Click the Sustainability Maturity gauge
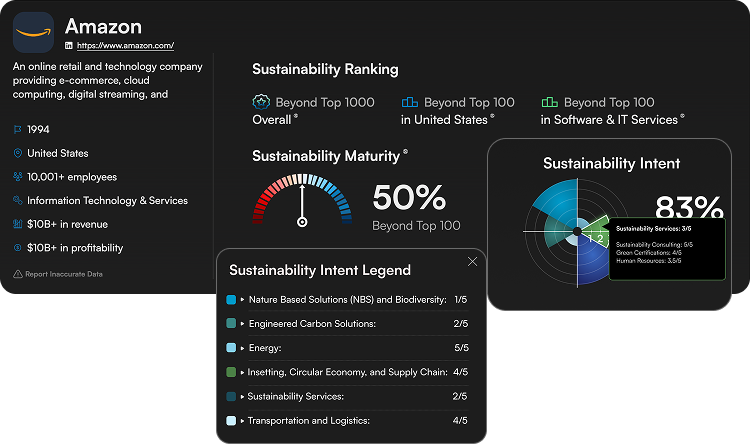 pos(302,200)
